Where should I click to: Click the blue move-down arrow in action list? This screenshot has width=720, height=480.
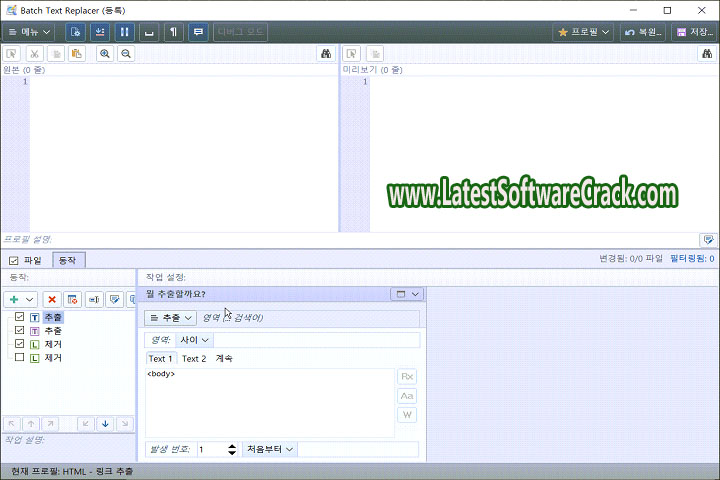(x=105, y=423)
